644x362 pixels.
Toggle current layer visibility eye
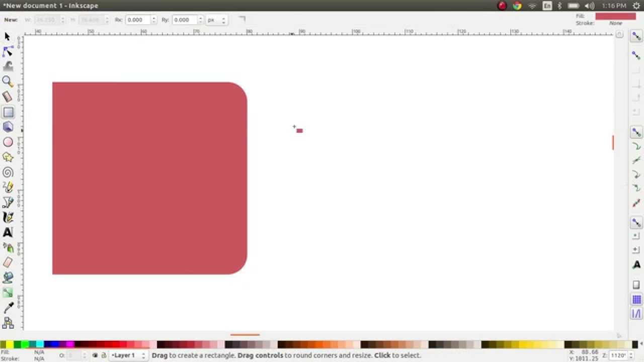tap(95, 355)
